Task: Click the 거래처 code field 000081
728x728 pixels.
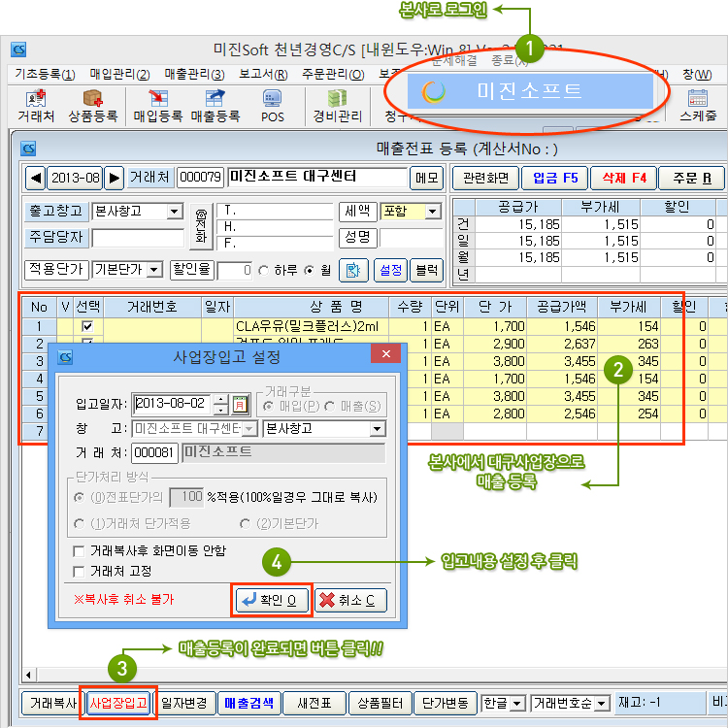Action: [154, 452]
